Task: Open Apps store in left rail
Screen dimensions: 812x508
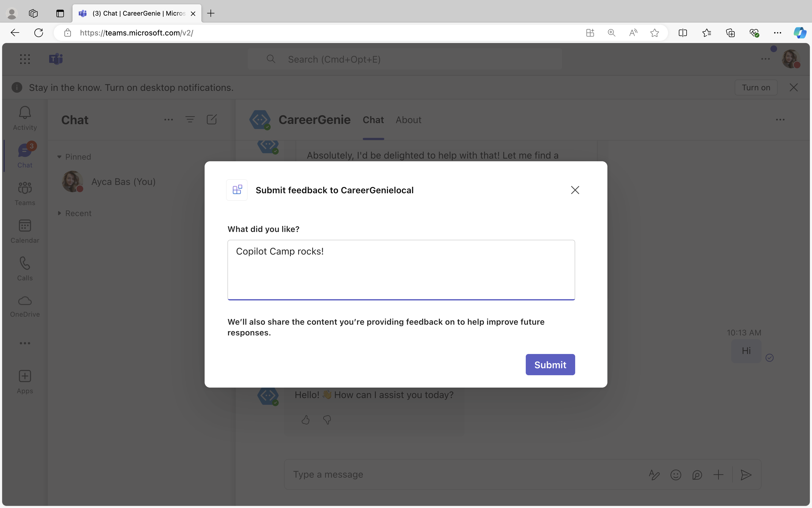Action: click(25, 382)
